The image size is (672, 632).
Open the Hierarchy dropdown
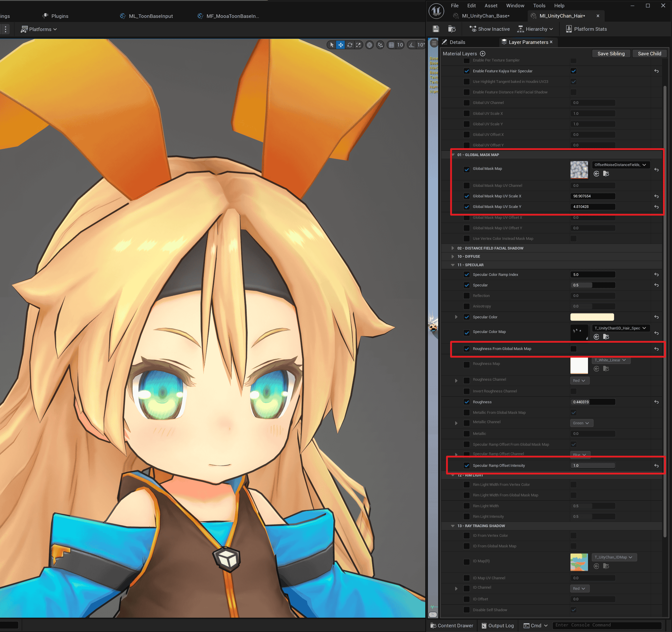tap(535, 29)
